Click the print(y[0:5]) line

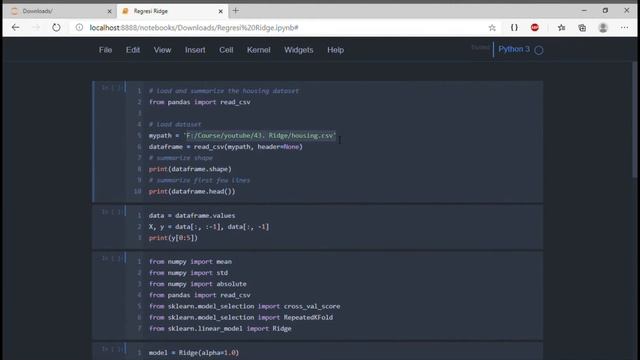173,238
